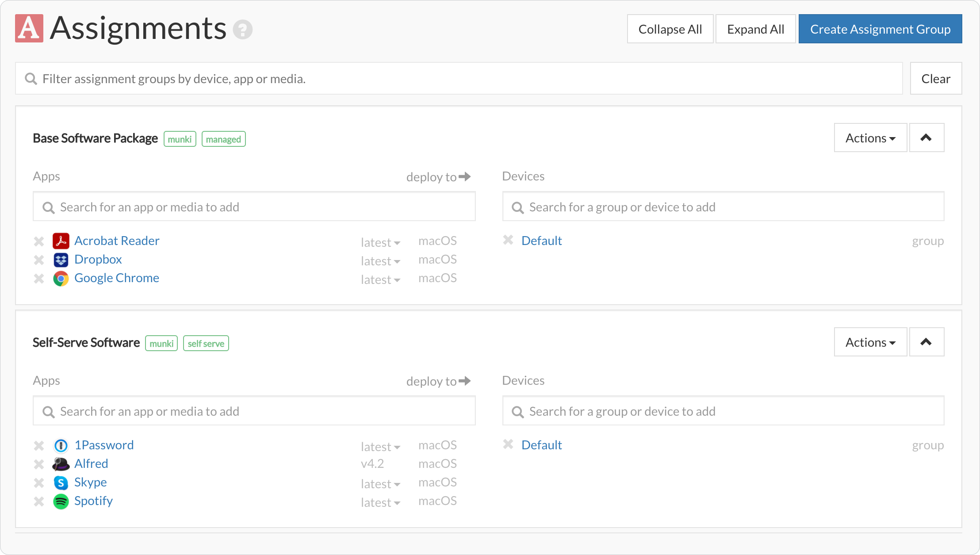980x555 pixels.
Task: Click the Dropbox app icon
Action: (61, 260)
